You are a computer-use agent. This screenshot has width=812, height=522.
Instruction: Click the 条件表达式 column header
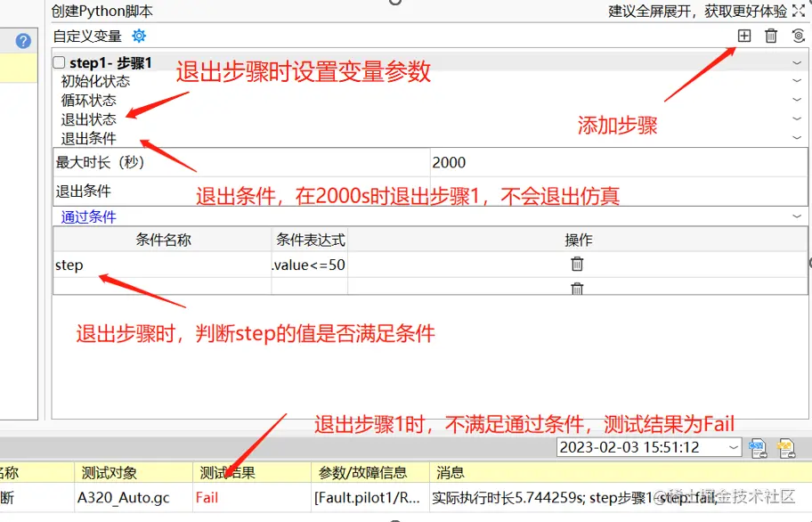[x=310, y=240]
